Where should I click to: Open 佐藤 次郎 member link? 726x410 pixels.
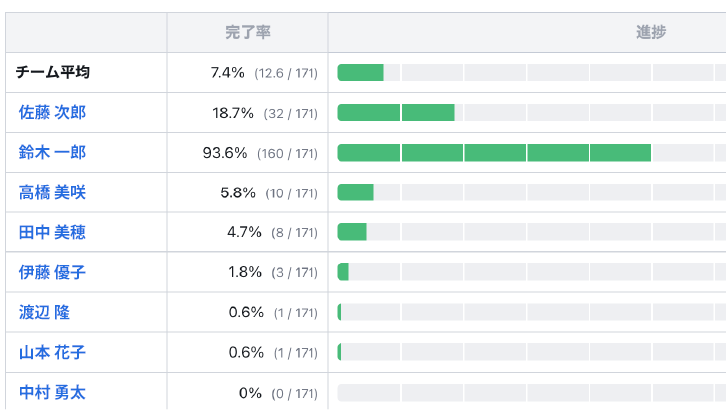(x=52, y=113)
